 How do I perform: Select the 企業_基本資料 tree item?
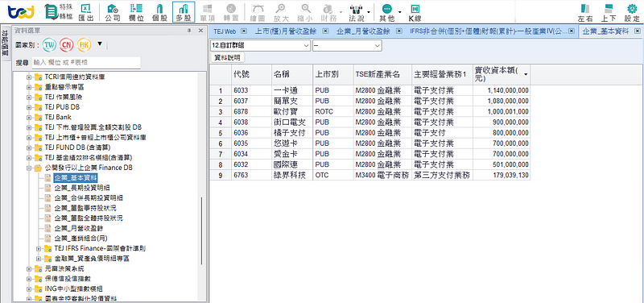[76, 178]
